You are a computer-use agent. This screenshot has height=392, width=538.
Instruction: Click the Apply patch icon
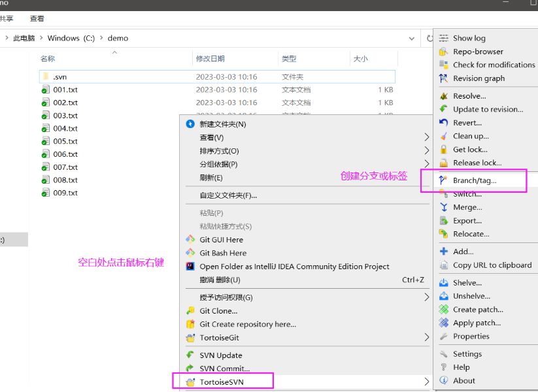444,323
